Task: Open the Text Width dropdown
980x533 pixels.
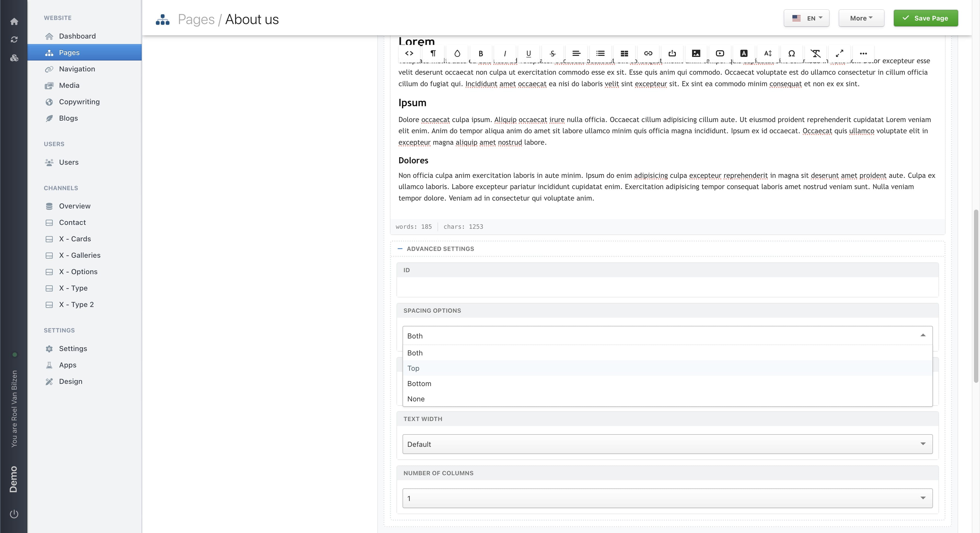Action: click(667, 444)
